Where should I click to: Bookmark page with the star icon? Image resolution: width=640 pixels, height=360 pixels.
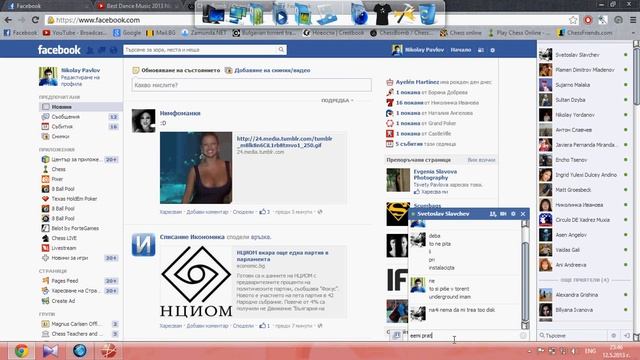tap(573, 20)
